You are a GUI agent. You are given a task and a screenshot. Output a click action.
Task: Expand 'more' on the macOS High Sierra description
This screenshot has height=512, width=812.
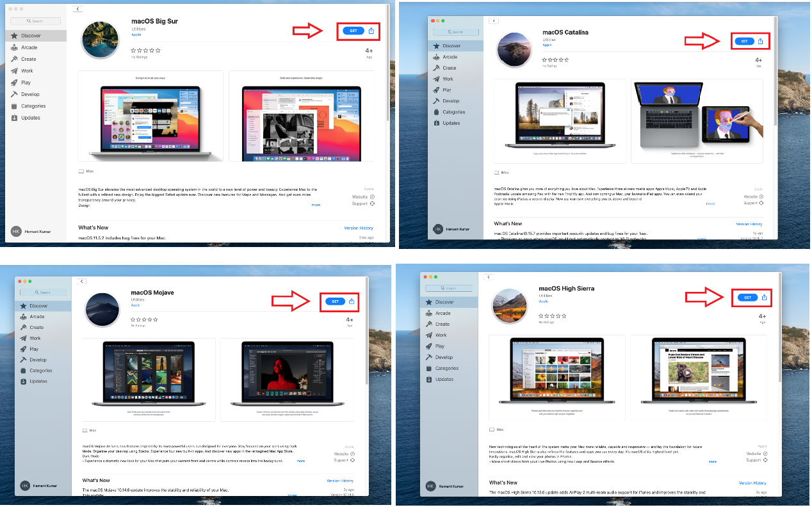tap(713, 461)
